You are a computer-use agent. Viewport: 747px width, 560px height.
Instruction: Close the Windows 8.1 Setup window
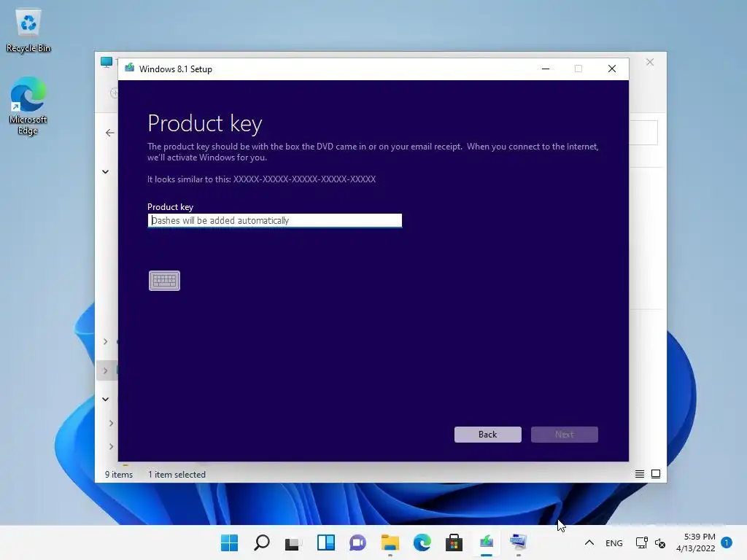click(x=612, y=69)
